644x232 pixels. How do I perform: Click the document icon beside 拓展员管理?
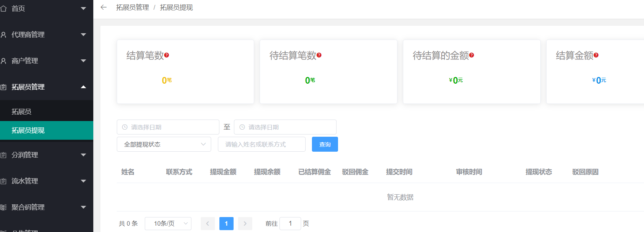[3, 87]
